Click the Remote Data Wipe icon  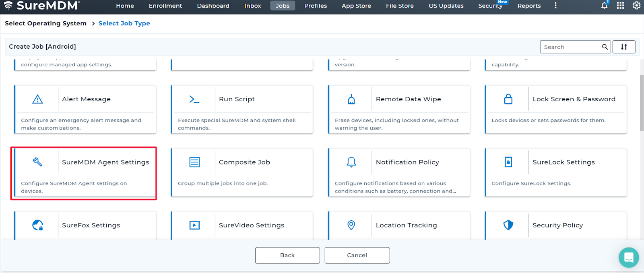pyautogui.click(x=351, y=99)
